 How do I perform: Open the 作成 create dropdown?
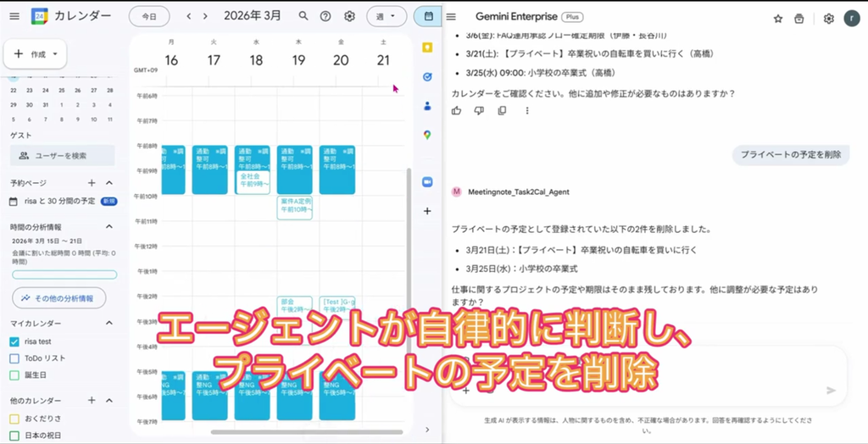pos(35,53)
